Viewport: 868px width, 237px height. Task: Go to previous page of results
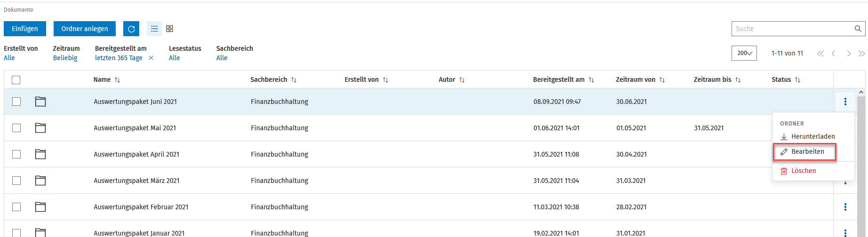point(834,54)
